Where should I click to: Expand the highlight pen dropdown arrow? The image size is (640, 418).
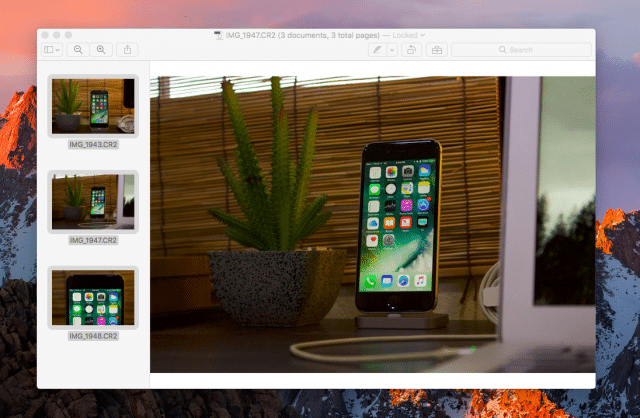(x=392, y=50)
